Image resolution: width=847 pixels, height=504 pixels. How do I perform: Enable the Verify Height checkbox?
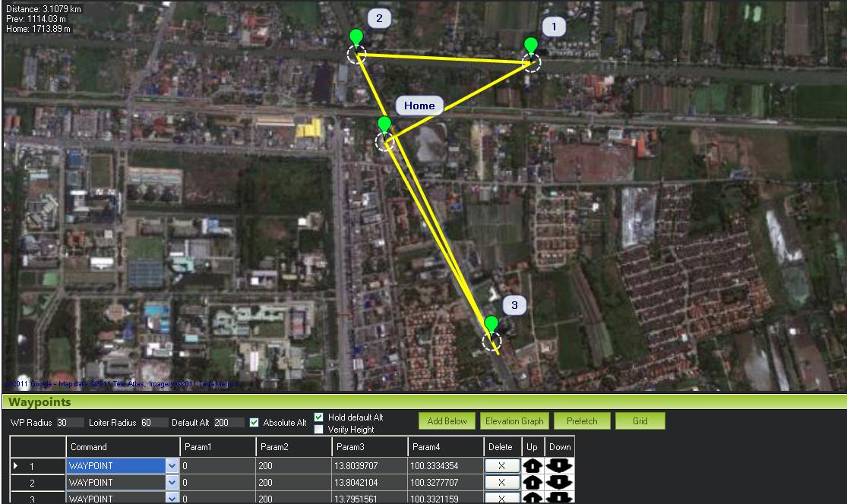click(x=319, y=430)
